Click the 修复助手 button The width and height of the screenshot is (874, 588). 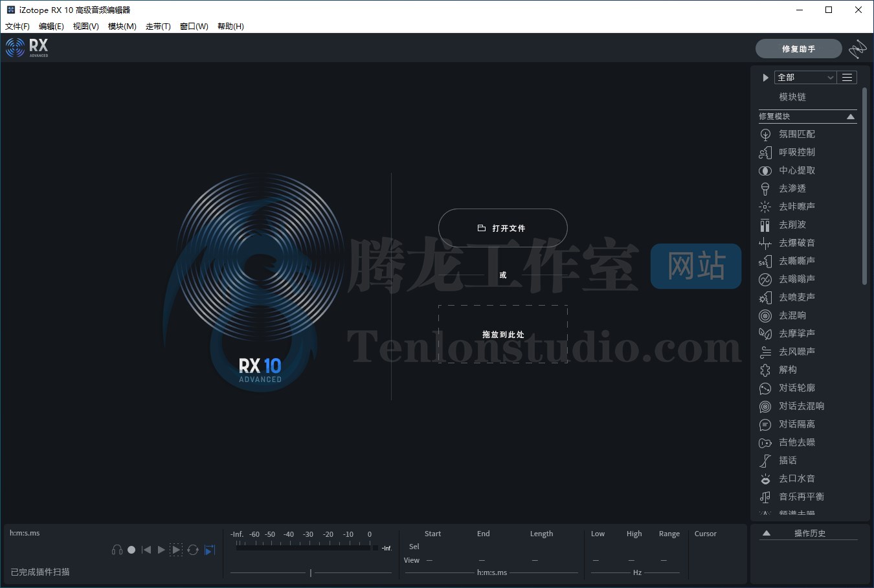pyautogui.click(x=799, y=49)
